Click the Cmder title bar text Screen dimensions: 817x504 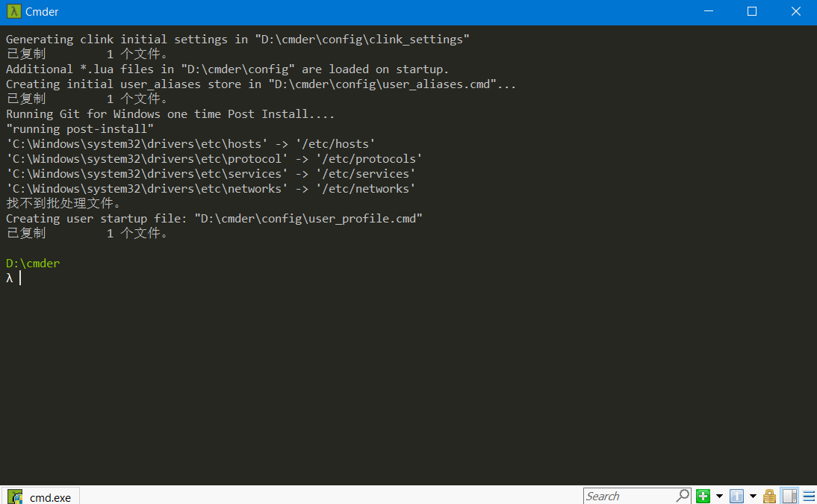coord(42,12)
